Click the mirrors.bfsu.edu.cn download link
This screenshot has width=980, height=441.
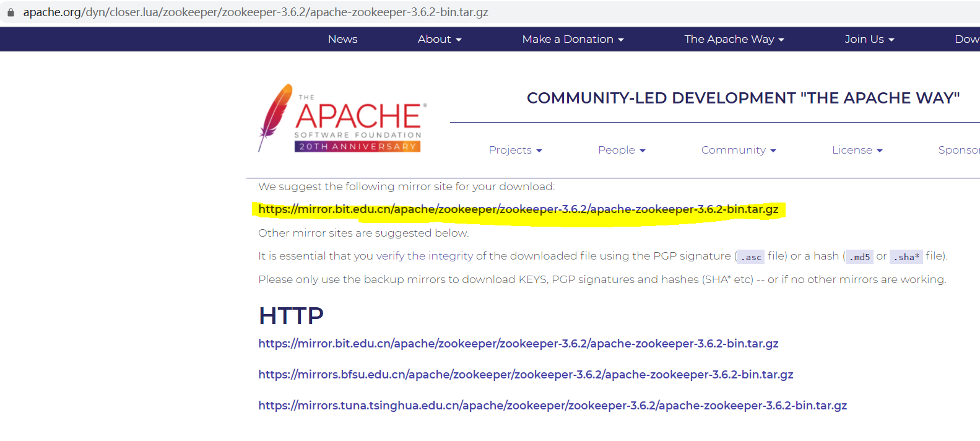[x=526, y=375]
